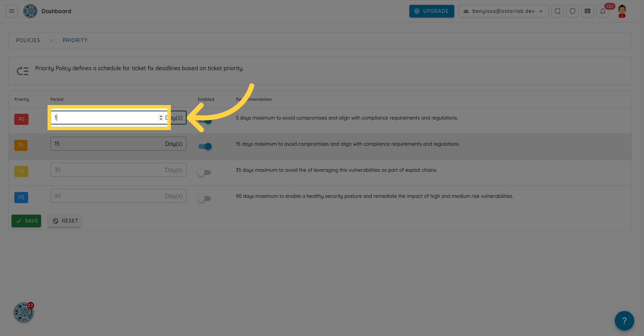The height and width of the screenshot is (336, 644).
Task: Select the PRIORITY breadcrumb item
Action: pyautogui.click(x=75, y=40)
